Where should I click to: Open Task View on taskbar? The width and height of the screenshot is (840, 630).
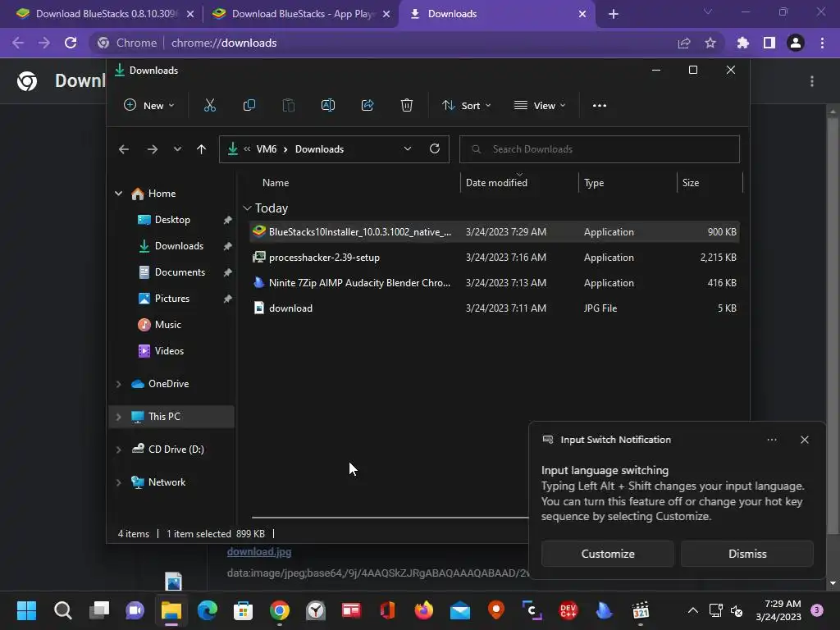tap(99, 610)
